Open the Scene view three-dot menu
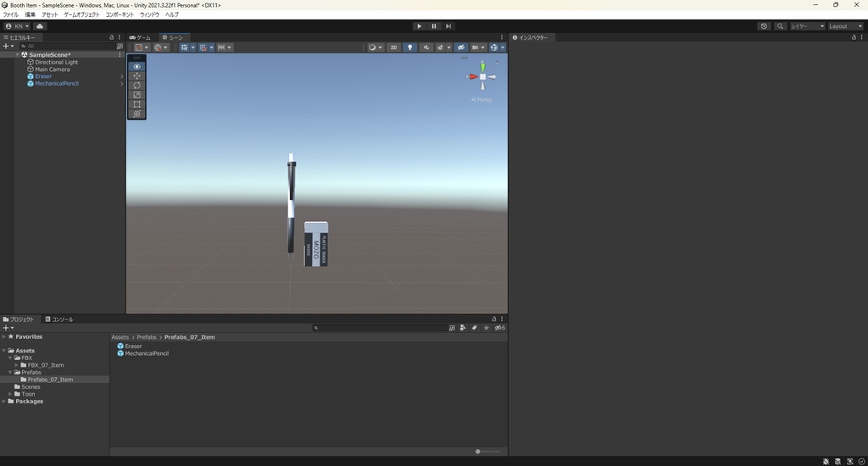 (502, 37)
